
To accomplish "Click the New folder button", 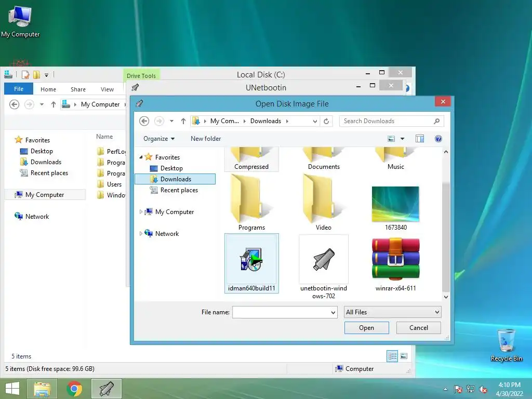I will click(x=206, y=139).
